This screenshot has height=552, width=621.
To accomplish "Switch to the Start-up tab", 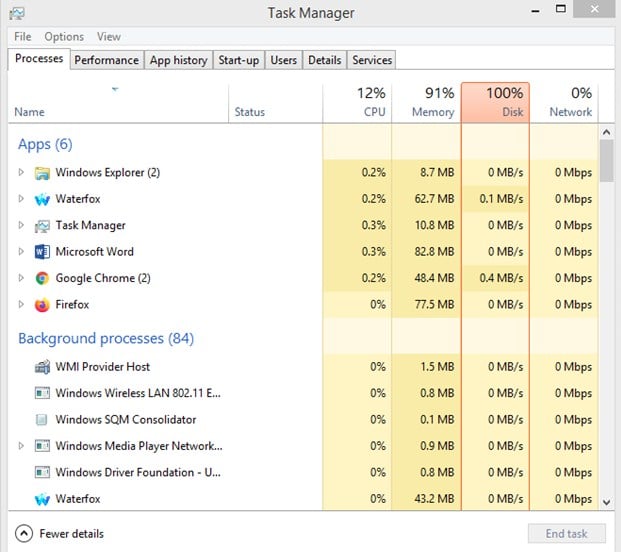I will 239,60.
